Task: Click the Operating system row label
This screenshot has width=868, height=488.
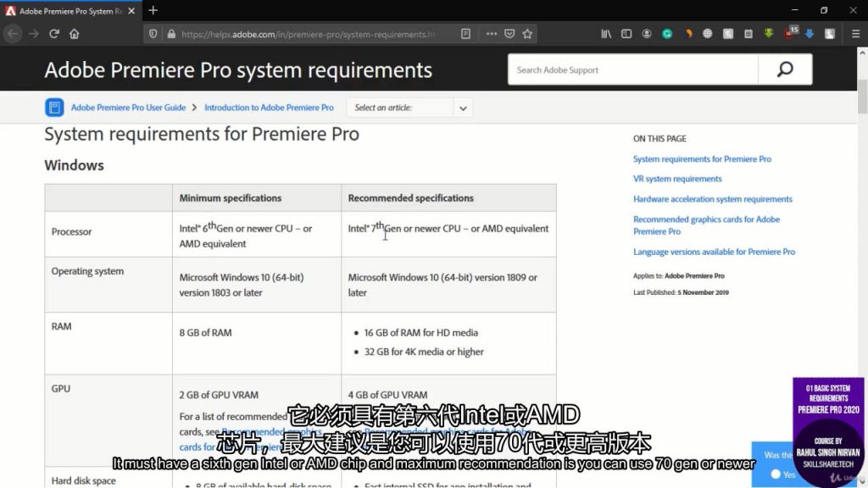Action: click(87, 271)
